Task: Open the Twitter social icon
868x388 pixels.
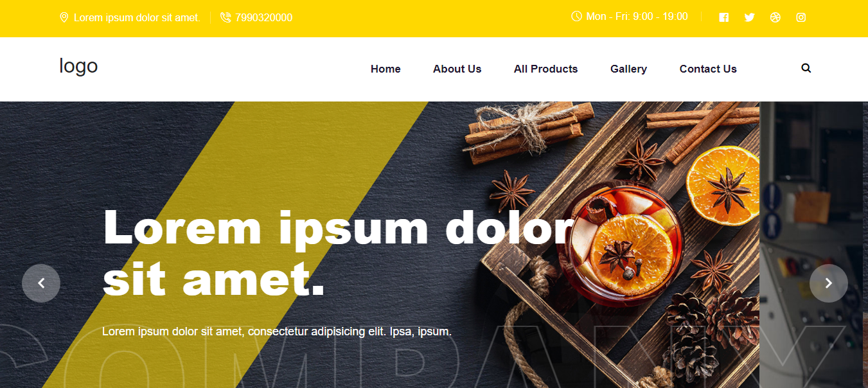Action: [750, 17]
